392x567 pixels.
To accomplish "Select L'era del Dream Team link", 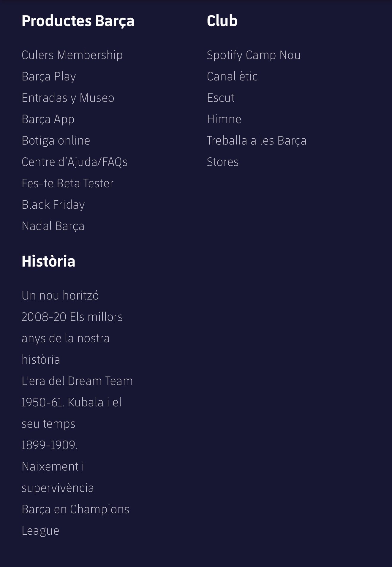I will point(77,381).
